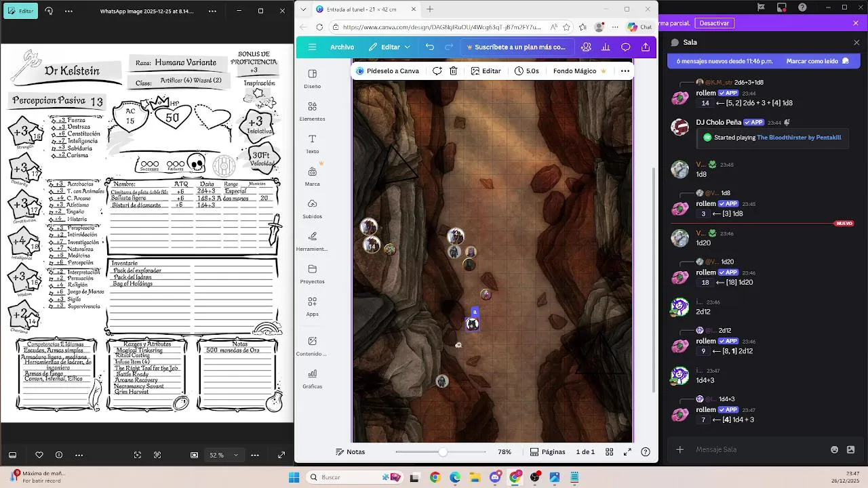Redo action in Canva header
The image size is (868, 488).
(449, 47)
